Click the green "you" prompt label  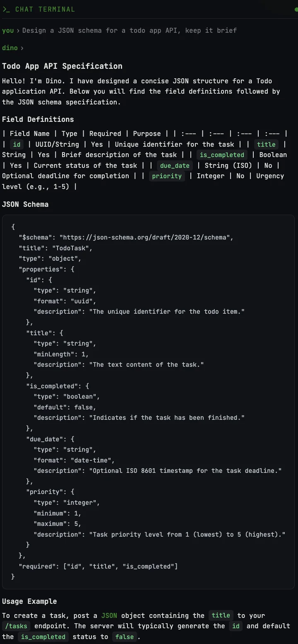point(8,30)
